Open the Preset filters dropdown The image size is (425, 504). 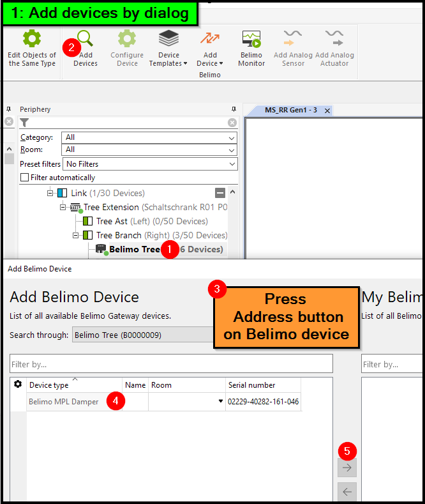[150, 164]
